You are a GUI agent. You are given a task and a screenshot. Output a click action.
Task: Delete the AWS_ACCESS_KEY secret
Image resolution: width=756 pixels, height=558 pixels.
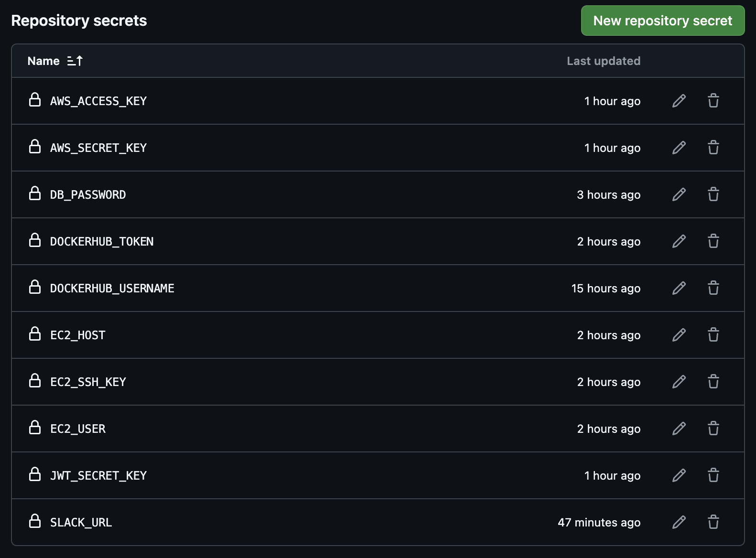click(713, 101)
